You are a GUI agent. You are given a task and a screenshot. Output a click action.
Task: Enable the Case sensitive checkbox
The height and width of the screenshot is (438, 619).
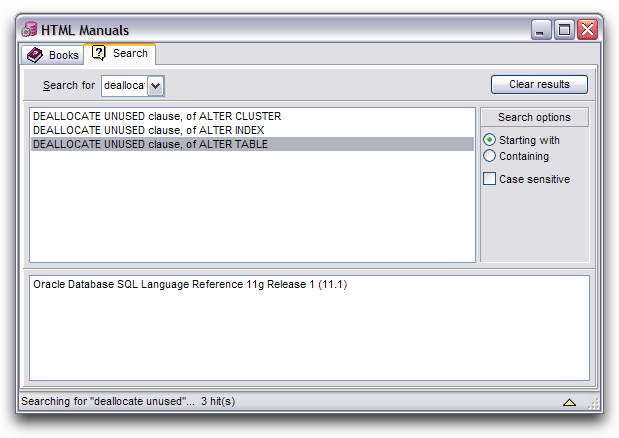coord(490,179)
